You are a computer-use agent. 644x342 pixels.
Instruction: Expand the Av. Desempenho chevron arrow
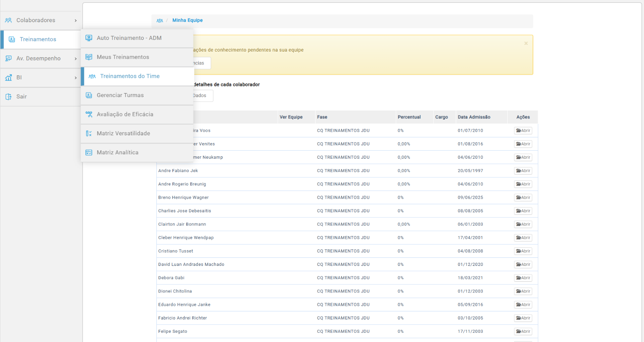(x=75, y=59)
